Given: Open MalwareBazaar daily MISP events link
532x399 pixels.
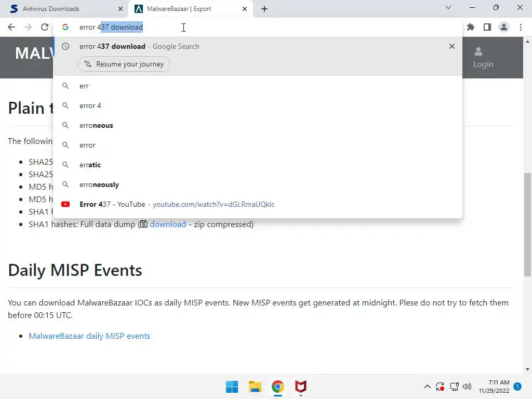Looking at the screenshot, I should [x=89, y=336].
